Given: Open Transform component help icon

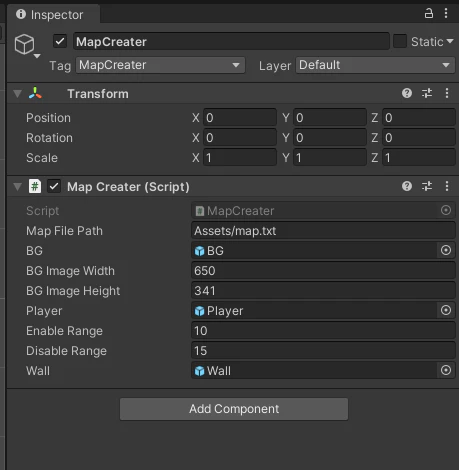Looking at the screenshot, I should (407, 93).
